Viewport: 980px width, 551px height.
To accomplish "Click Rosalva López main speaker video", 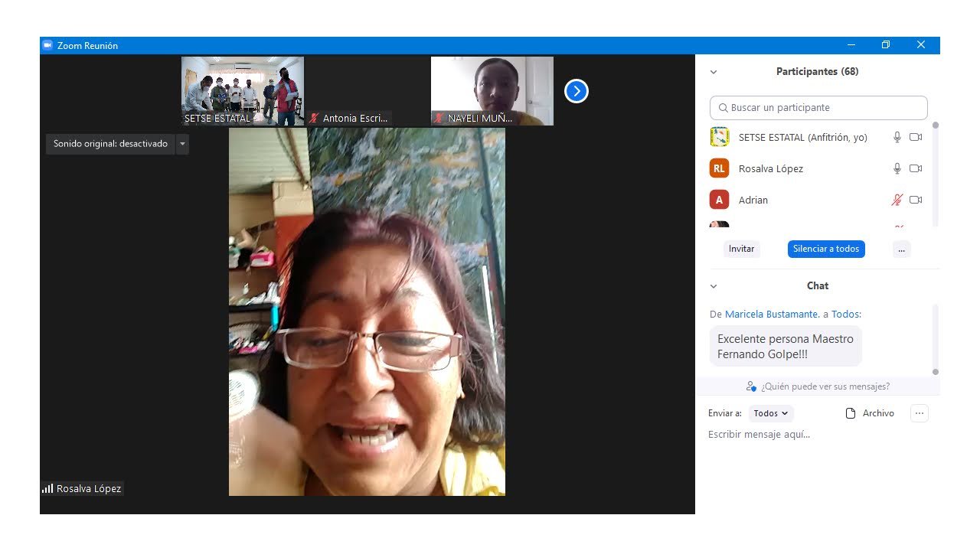I will [x=367, y=311].
